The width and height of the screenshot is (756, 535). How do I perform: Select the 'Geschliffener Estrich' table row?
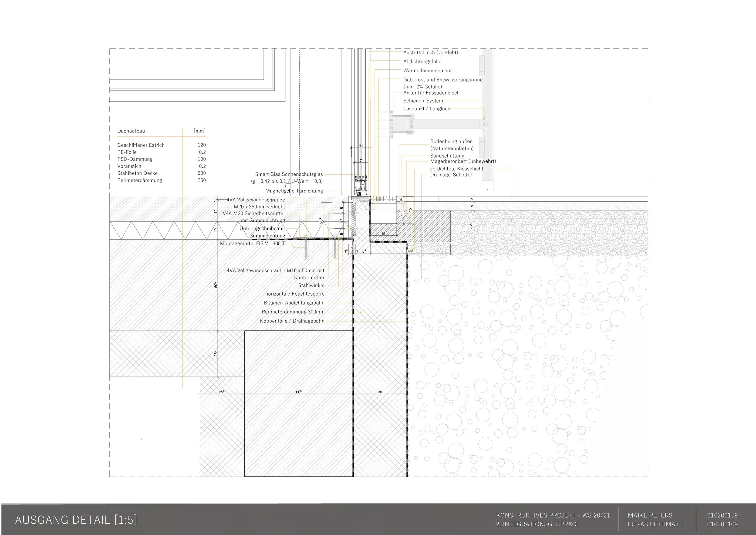pos(141,145)
